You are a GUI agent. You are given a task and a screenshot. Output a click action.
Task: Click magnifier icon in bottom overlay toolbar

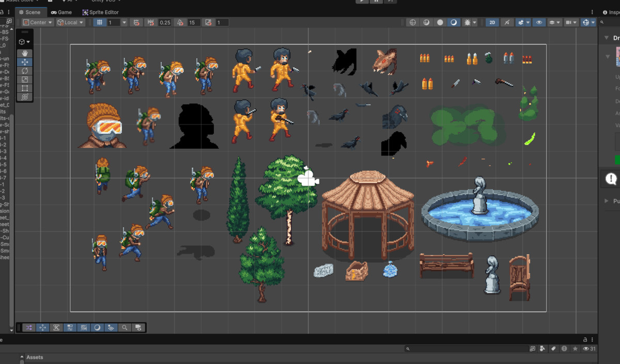125,327
